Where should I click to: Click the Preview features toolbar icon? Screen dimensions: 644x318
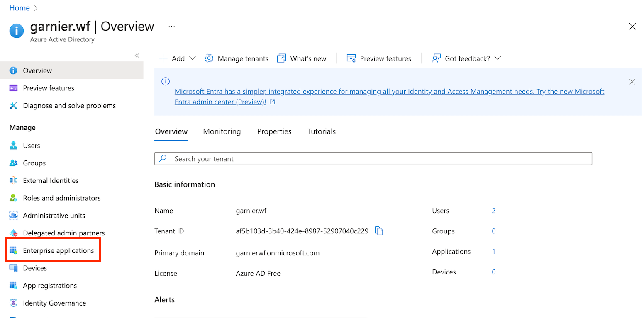[351, 58]
